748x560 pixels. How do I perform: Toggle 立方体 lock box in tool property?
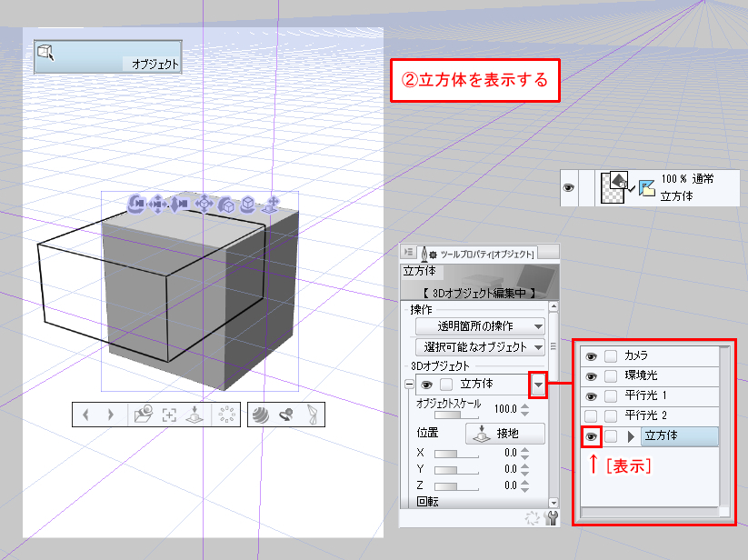(446, 385)
